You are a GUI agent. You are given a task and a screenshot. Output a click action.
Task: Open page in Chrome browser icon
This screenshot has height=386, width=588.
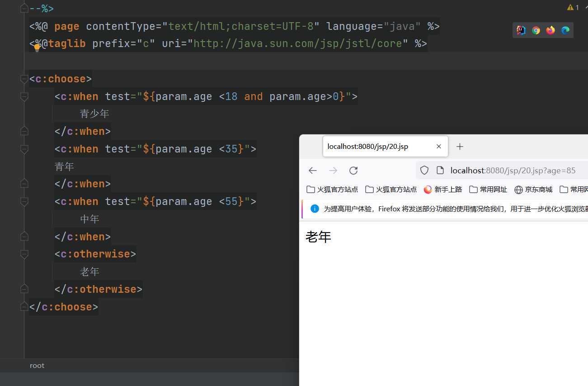tap(536, 30)
